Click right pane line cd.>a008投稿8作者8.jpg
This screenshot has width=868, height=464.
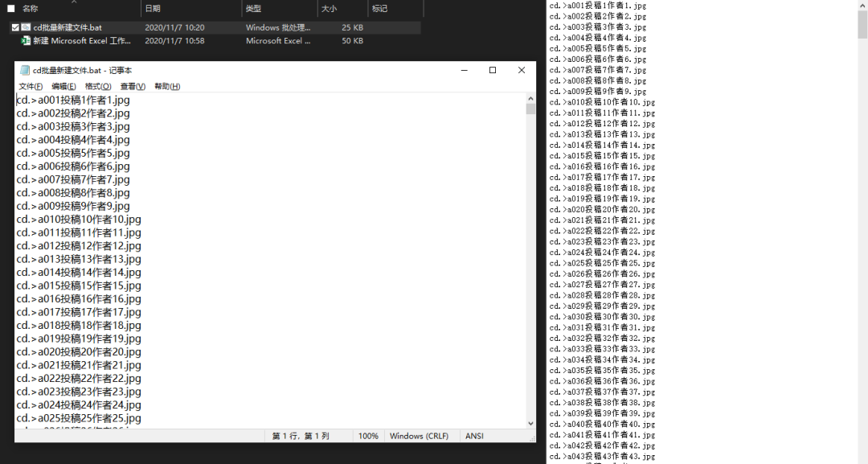598,81
